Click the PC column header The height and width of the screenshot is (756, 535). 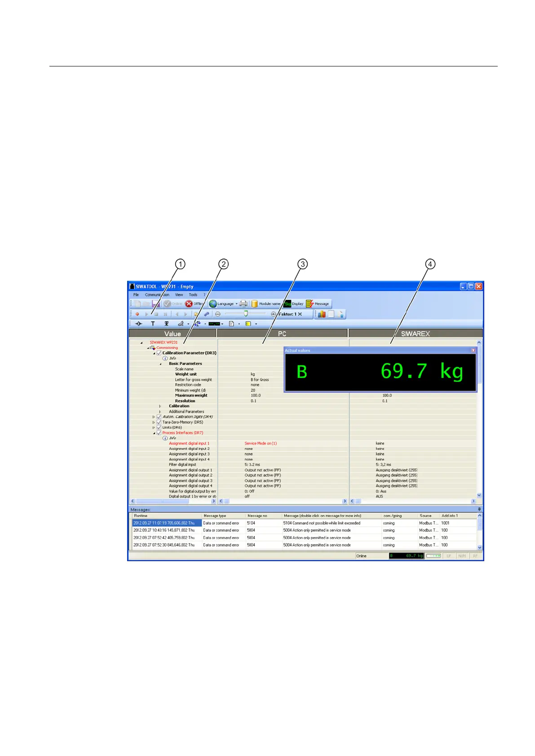pos(282,334)
